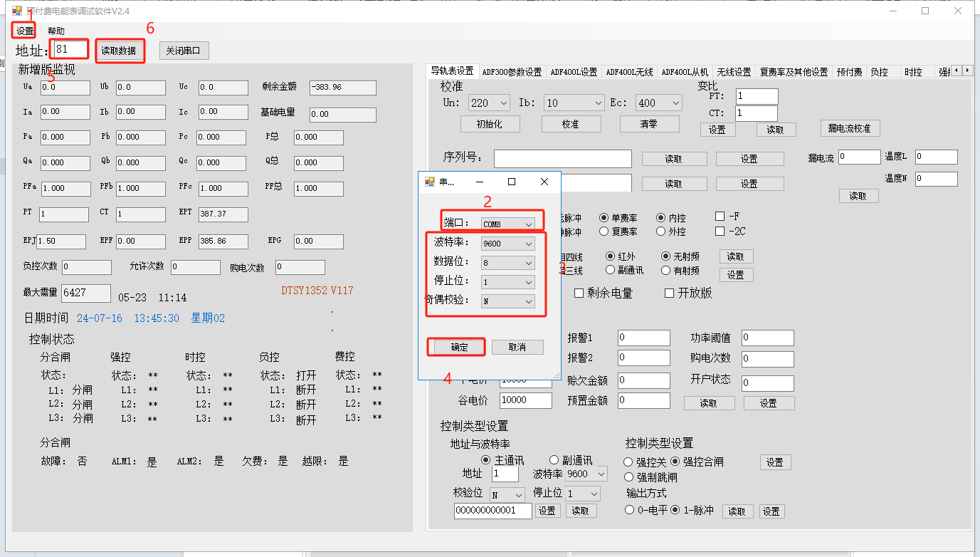Switch to the ADF400L无线 tab
The height and width of the screenshot is (557, 980).
629,72
